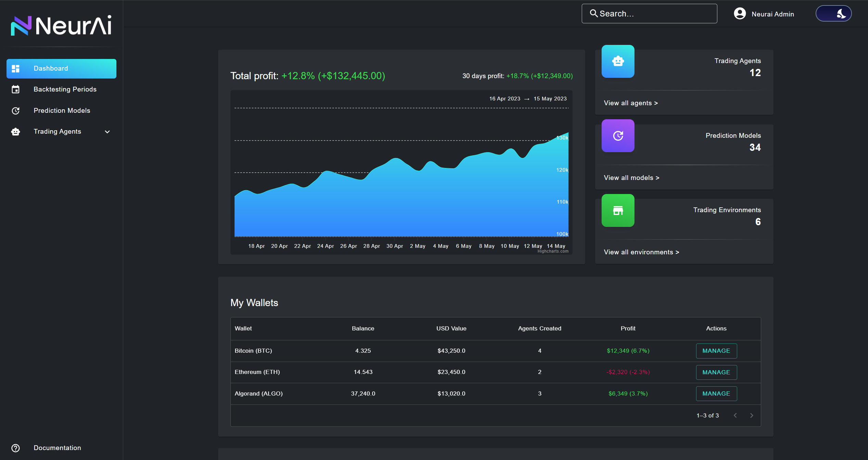Click the -$2,320 (-2.3%) profit value

(628, 372)
